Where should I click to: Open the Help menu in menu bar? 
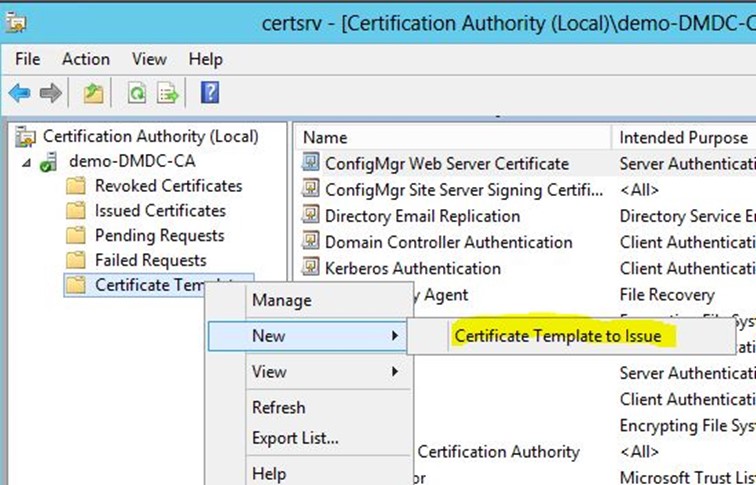[x=205, y=59]
